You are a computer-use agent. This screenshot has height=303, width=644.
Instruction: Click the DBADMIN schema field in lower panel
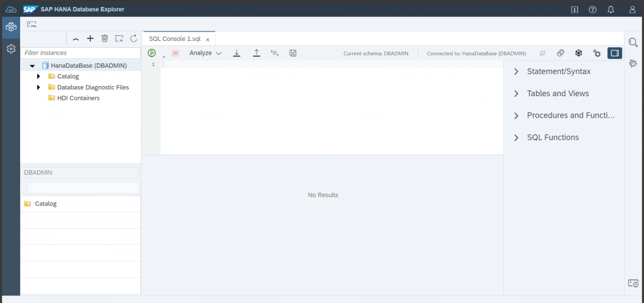[80, 172]
